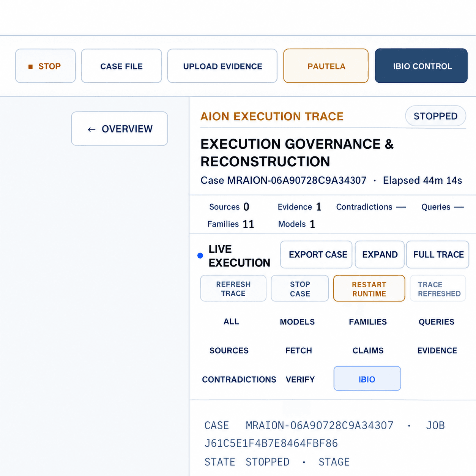Open the CASE FILE

coord(121,66)
